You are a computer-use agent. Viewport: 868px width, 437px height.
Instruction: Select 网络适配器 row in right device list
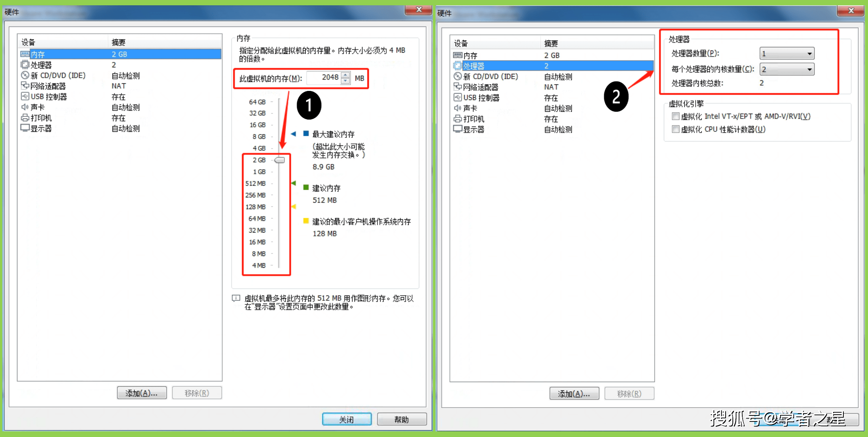click(553, 87)
